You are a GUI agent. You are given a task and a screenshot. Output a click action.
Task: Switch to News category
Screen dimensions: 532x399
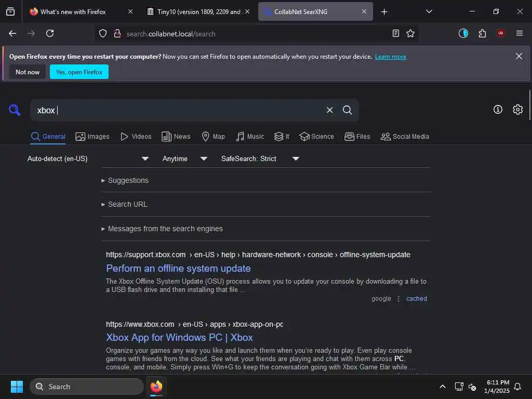pos(176,137)
